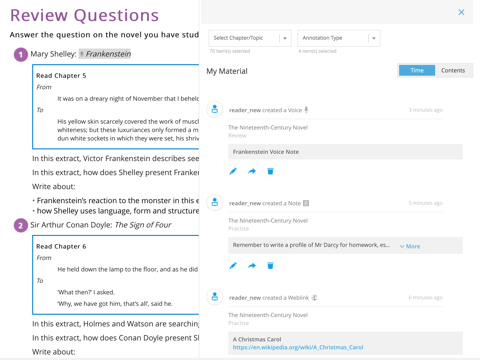Edit the Frankenstein Voice Note
The width and height of the screenshot is (480, 360).
click(x=233, y=171)
